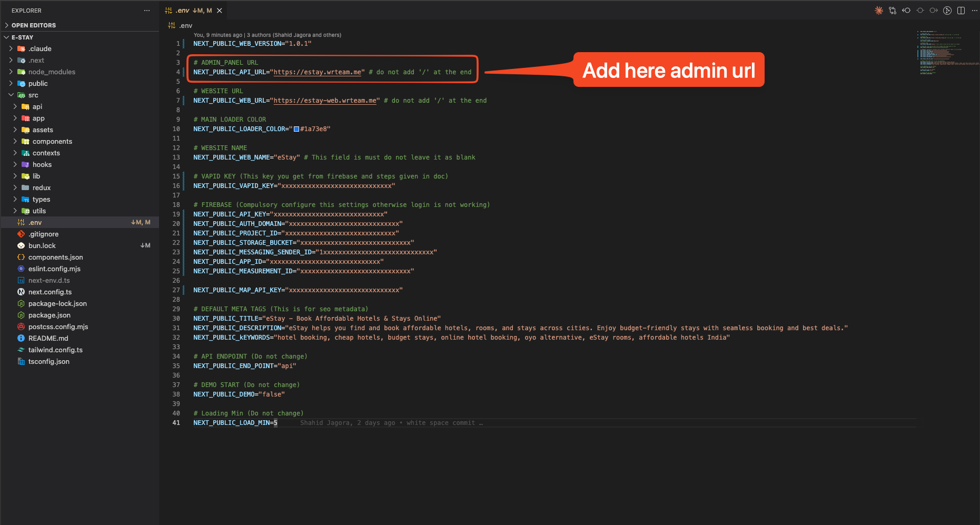The image size is (980, 525).
Task: Open editor More Actions ellipsis
Action: pyautogui.click(x=974, y=11)
